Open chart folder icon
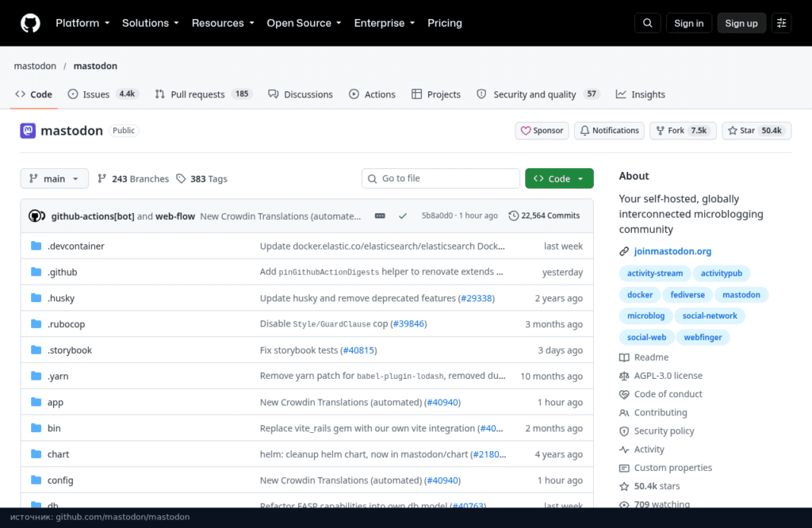The width and height of the screenshot is (812, 528). 36,454
